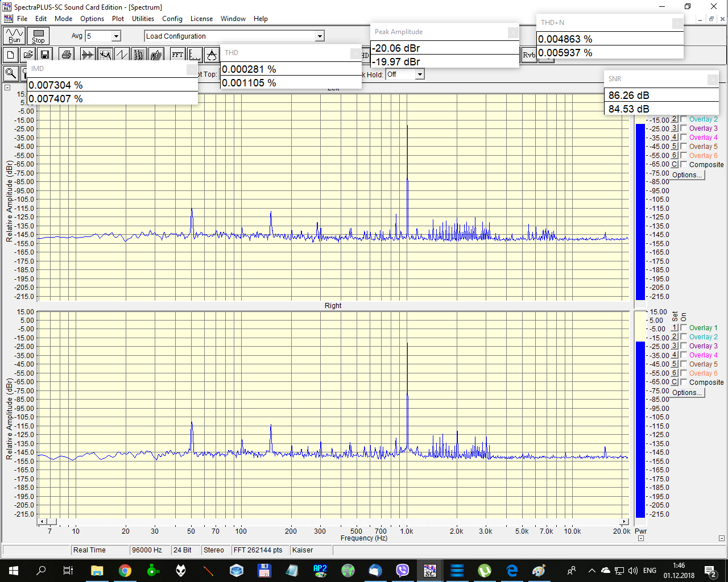Enable Overlay 1 checkbox on Right plot
The height and width of the screenshot is (582, 728).
coord(684,327)
